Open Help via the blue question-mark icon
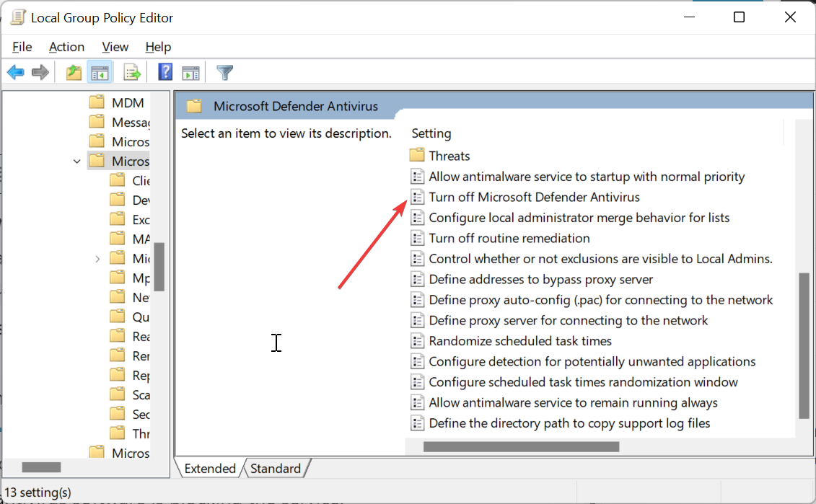The height and width of the screenshot is (504, 816). pyautogui.click(x=165, y=72)
